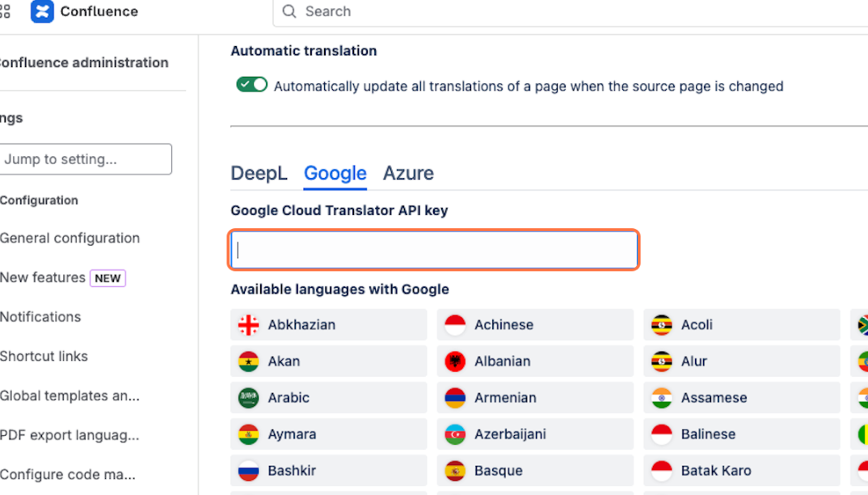Image resolution: width=868 pixels, height=495 pixels.
Task: Select the Azerbaijani flag icon
Action: (x=455, y=434)
